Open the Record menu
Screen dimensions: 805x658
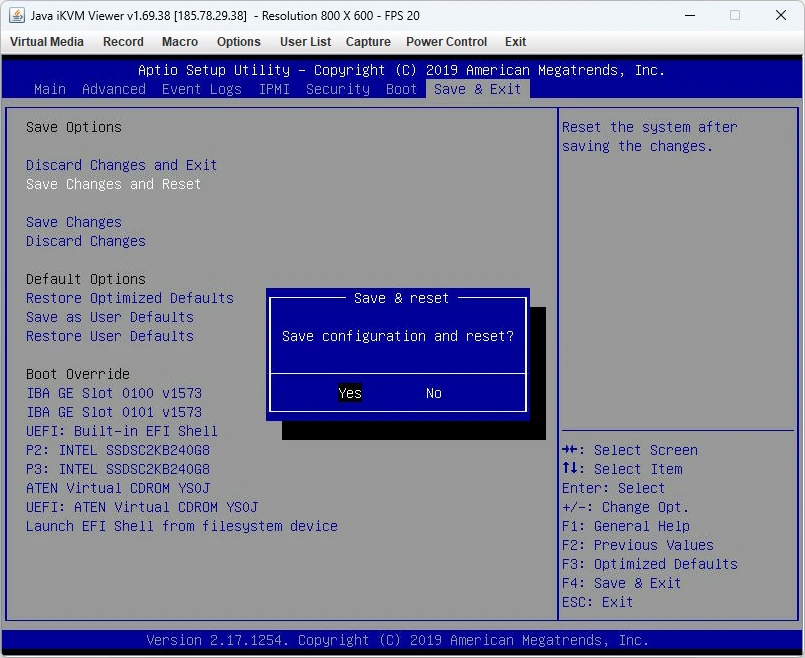[x=123, y=42]
